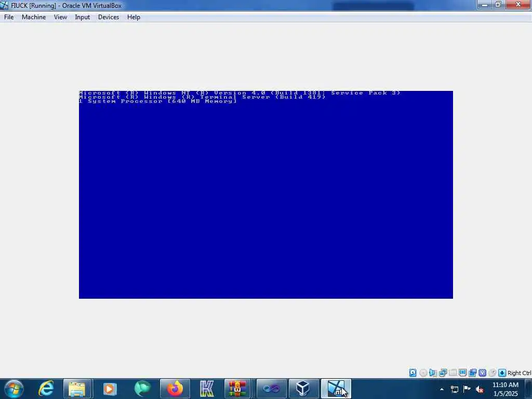Viewport: 532px width, 399px height.
Task: Click the greyed shared folders indicator
Action: (453, 373)
